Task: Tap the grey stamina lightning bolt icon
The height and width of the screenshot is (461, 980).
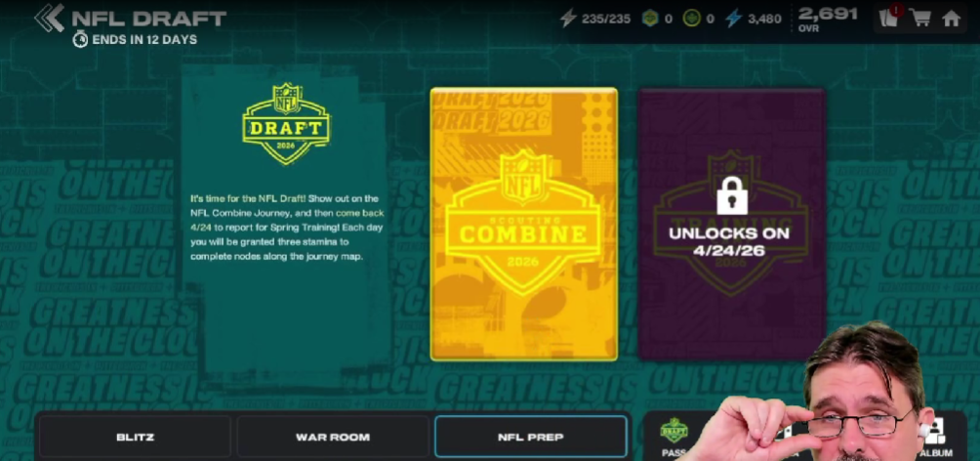Action: 568,19
